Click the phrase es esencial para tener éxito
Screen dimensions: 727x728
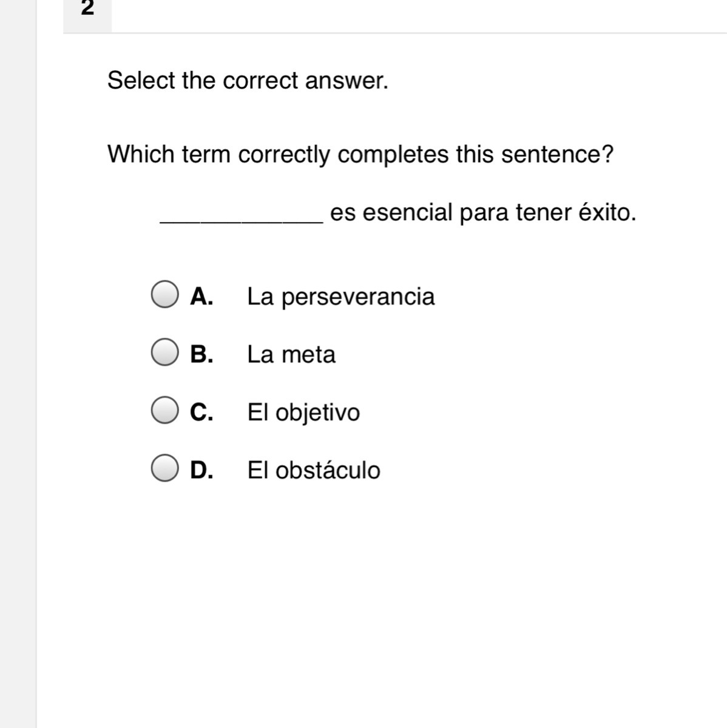pos(483,213)
